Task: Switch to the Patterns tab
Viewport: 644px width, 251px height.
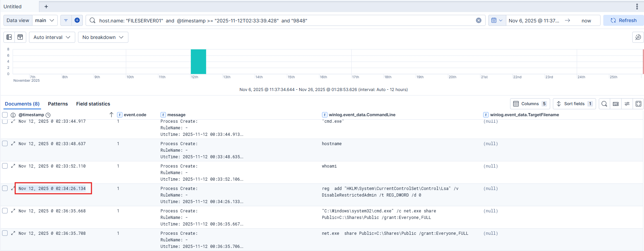Action: click(x=58, y=104)
